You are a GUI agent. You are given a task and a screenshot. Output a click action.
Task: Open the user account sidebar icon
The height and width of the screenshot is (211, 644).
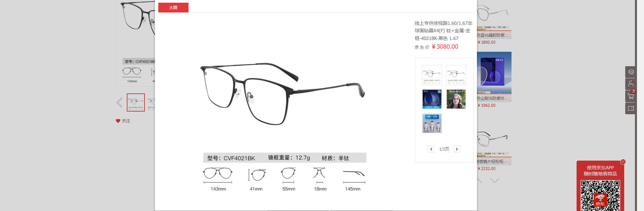click(x=631, y=84)
